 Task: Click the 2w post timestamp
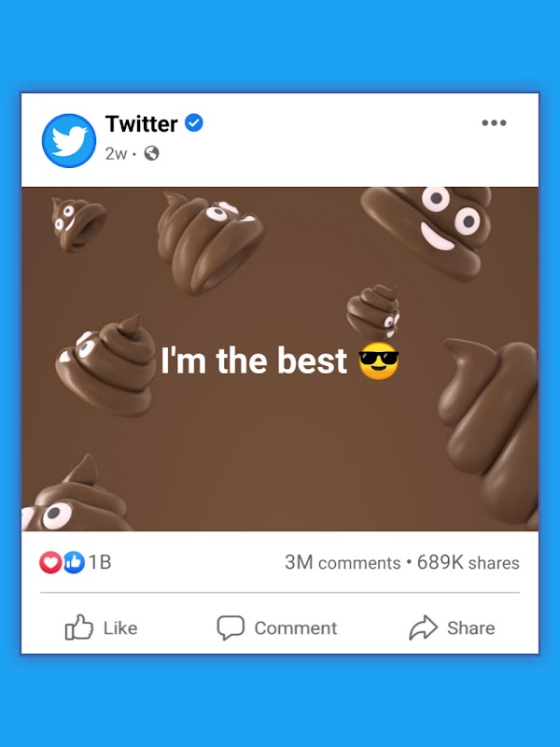point(115,153)
